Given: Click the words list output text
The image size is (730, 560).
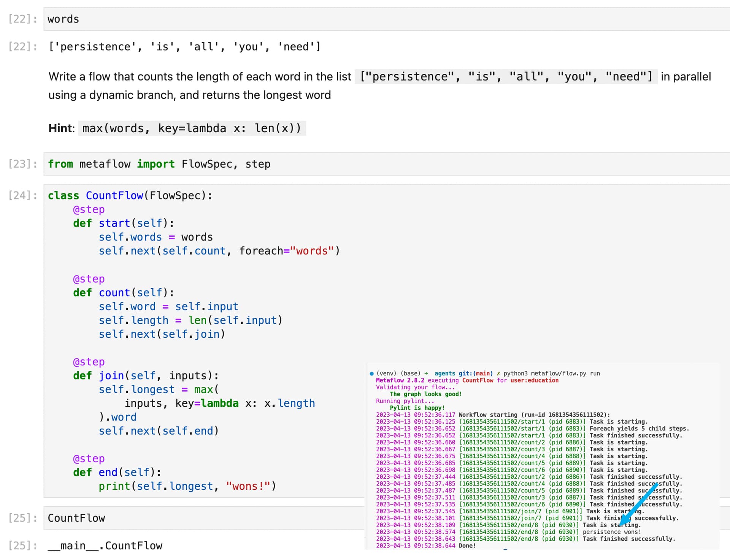Looking at the screenshot, I should [x=185, y=47].
